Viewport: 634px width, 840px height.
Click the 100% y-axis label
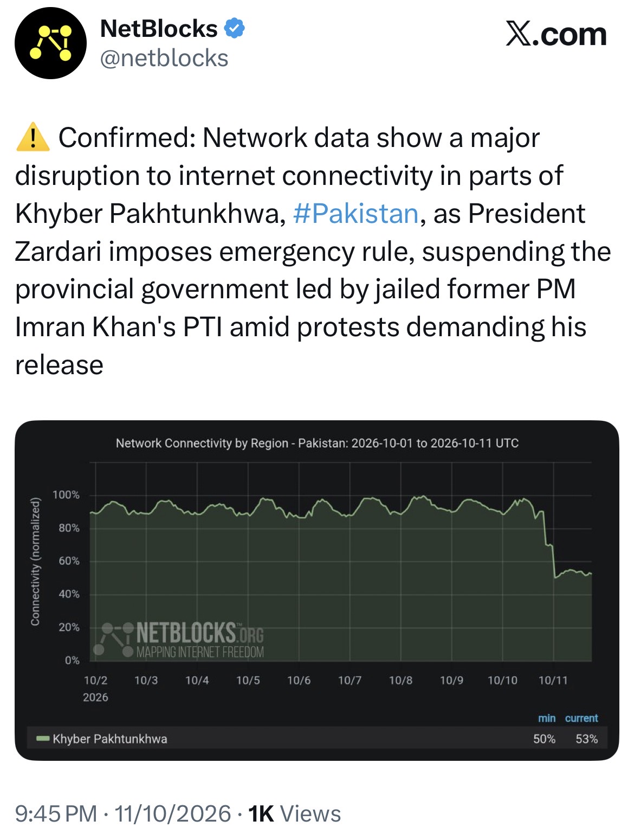tap(66, 495)
